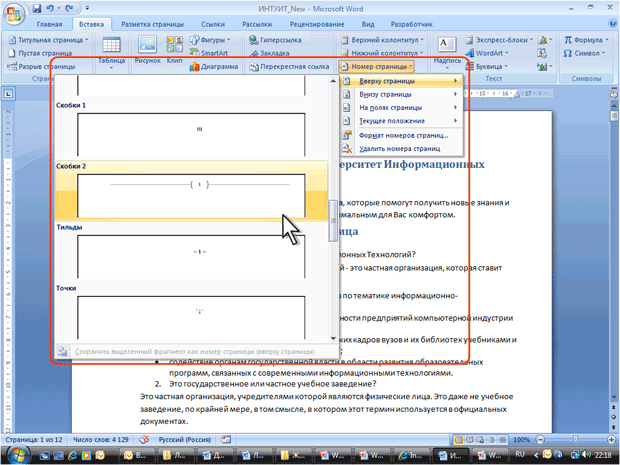Adjust the zoom slider handle
The width and height of the screenshot is (620, 465).
point(575,440)
